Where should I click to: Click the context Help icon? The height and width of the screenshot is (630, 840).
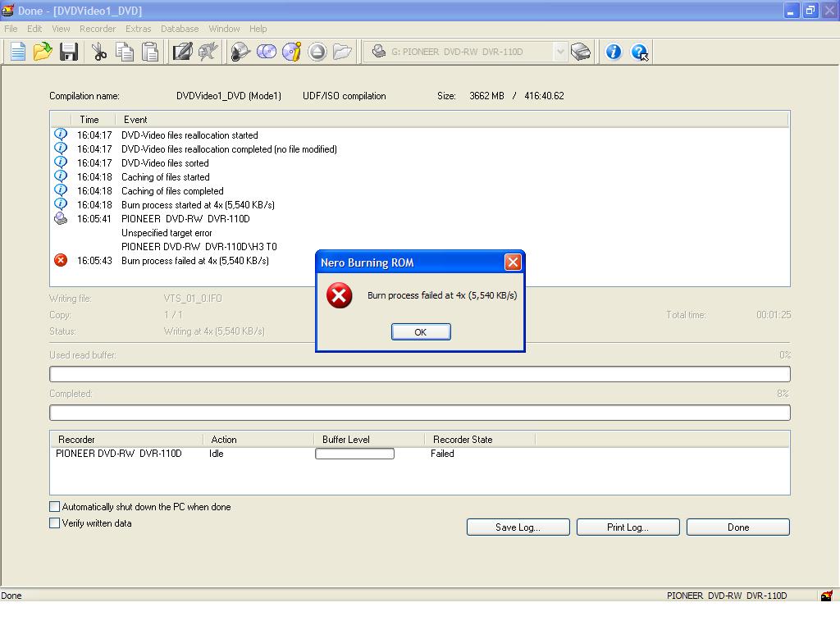pyautogui.click(x=640, y=52)
